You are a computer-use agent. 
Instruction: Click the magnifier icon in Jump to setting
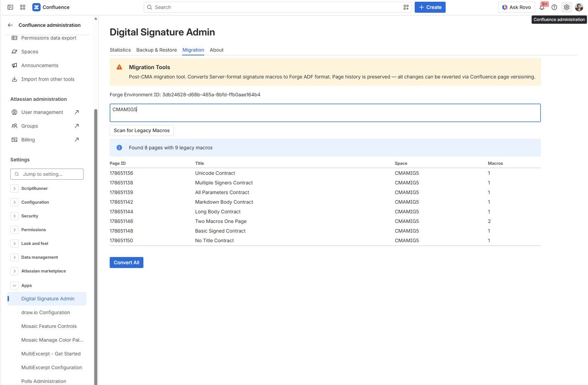point(17,174)
